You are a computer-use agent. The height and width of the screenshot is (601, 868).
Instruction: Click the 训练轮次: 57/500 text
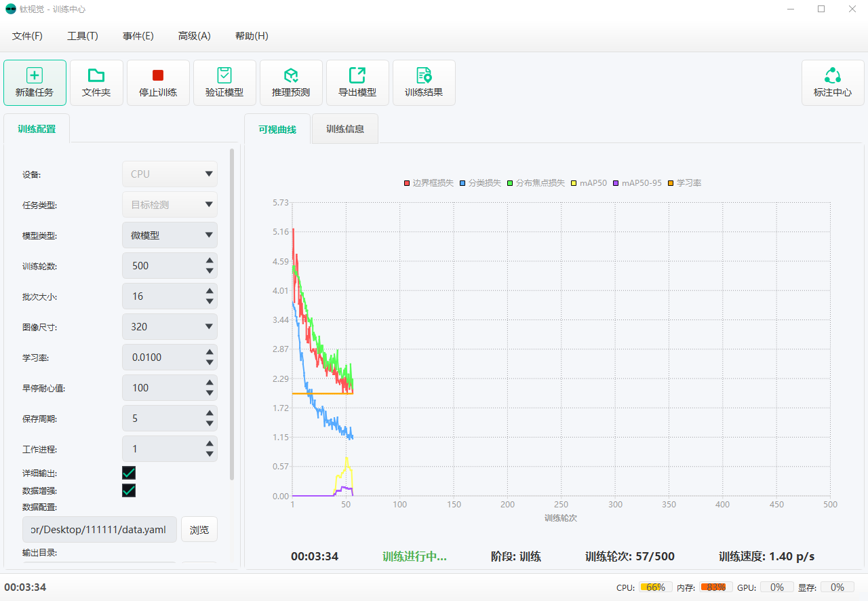point(630,557)
